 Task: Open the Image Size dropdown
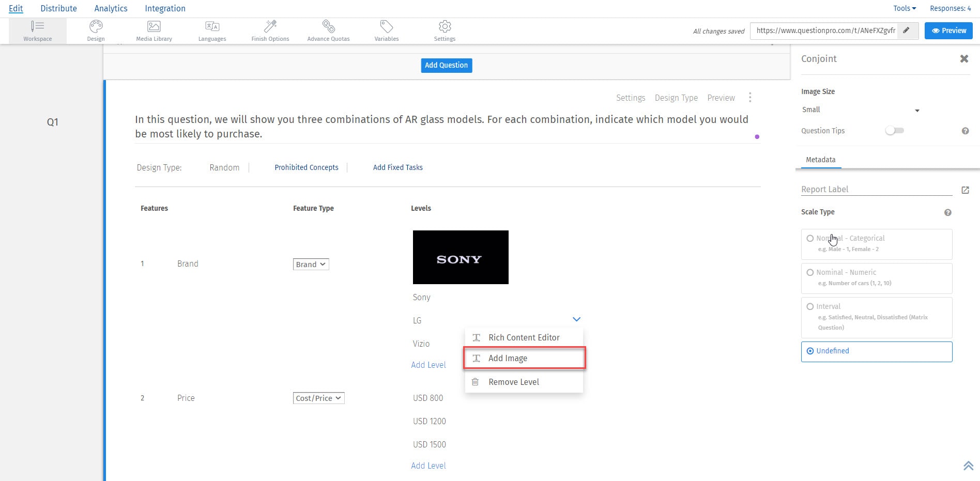[861, 110]
